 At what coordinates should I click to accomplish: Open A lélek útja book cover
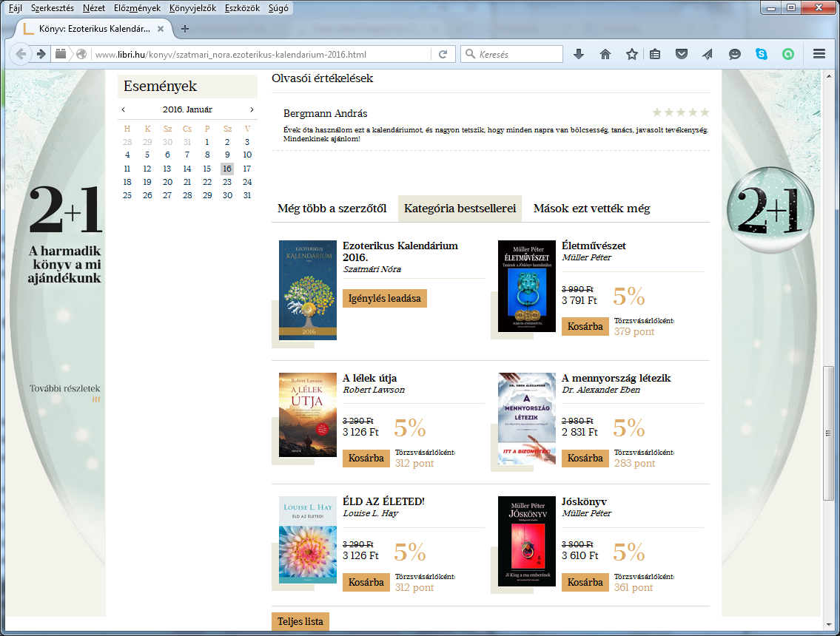(x=307, y=415)
